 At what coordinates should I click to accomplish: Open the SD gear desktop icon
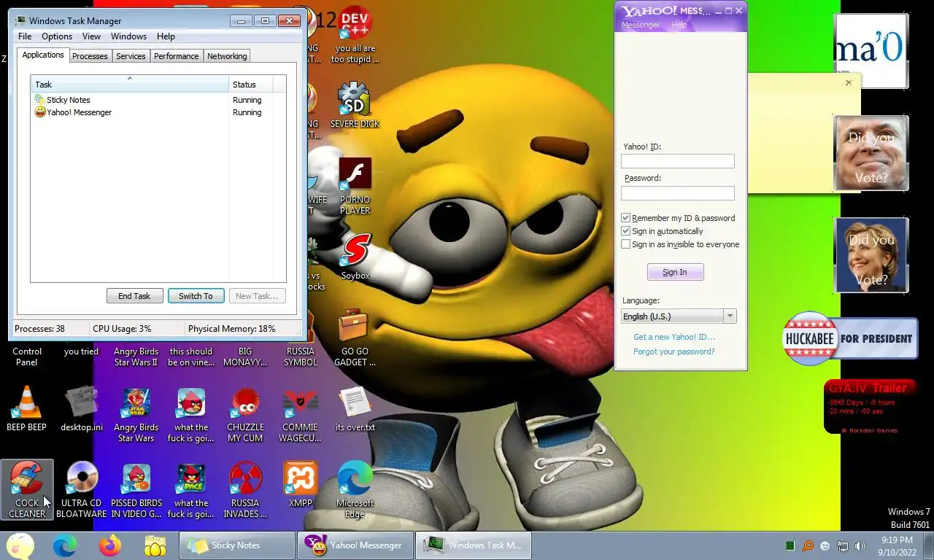pos(355,105)
